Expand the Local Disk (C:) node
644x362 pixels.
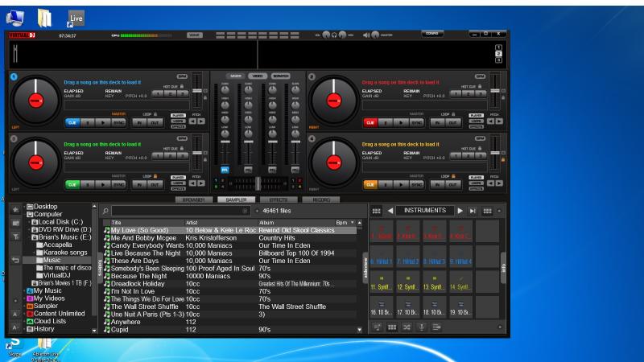[30, 222]
